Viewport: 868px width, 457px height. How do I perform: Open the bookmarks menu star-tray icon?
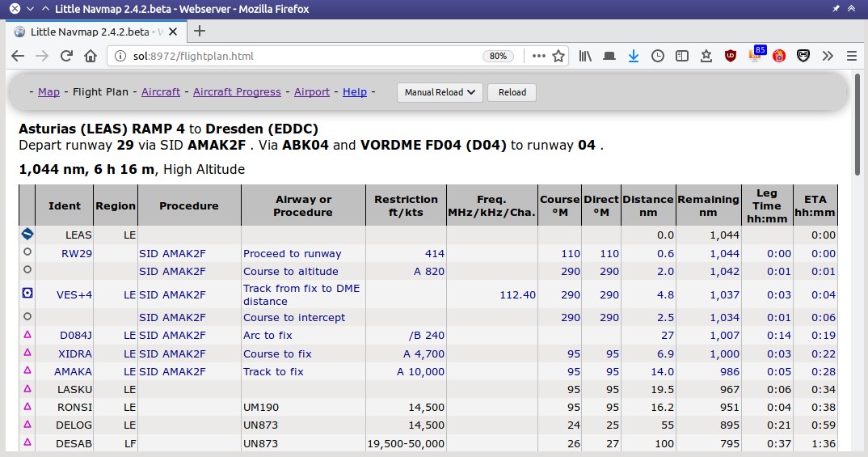(706, 56)
